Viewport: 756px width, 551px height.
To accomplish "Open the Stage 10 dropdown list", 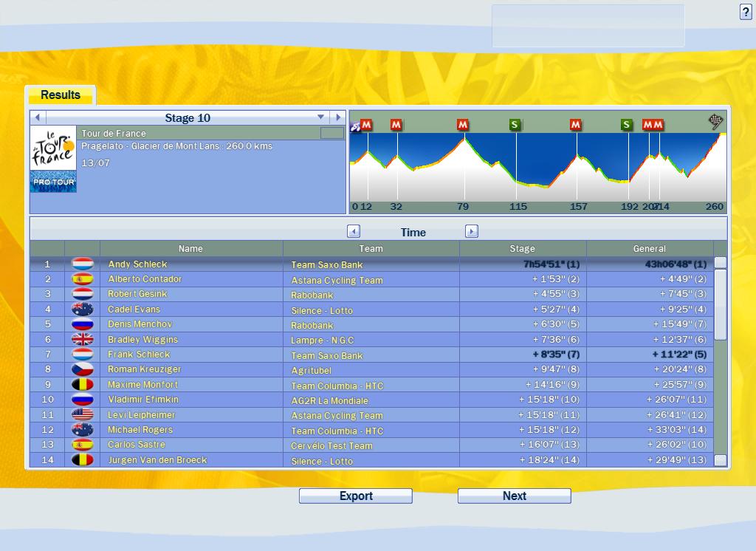I will click(320, 117).
